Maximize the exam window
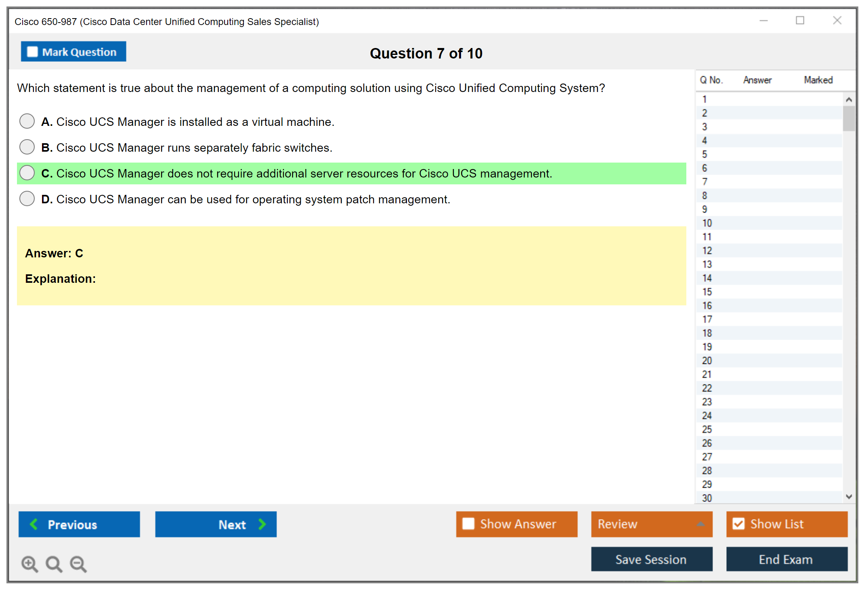Image resolution: width=868 pixels, height=593 pixels. [x=800, y=21]
